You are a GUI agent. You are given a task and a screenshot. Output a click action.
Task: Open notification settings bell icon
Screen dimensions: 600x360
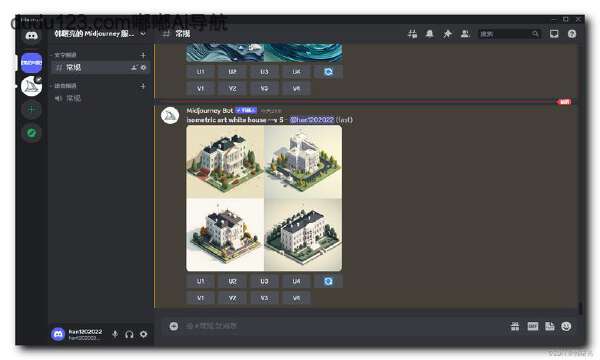[430, 34]
